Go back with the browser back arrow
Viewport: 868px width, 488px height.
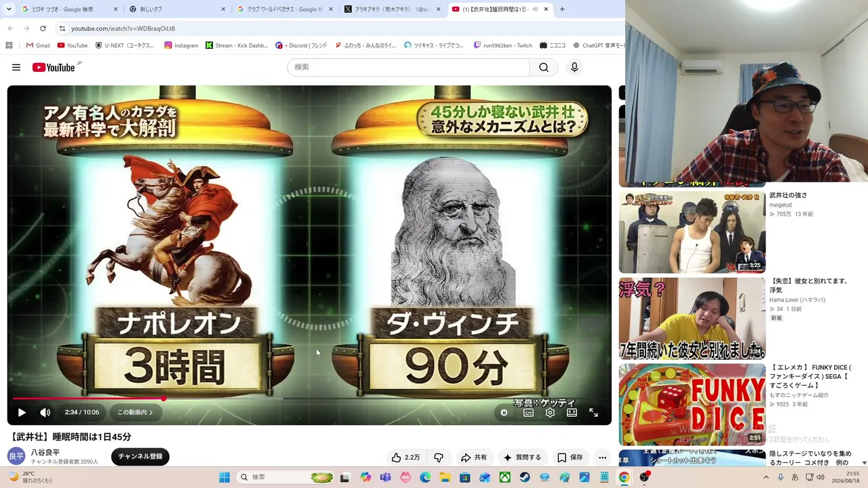10,28
